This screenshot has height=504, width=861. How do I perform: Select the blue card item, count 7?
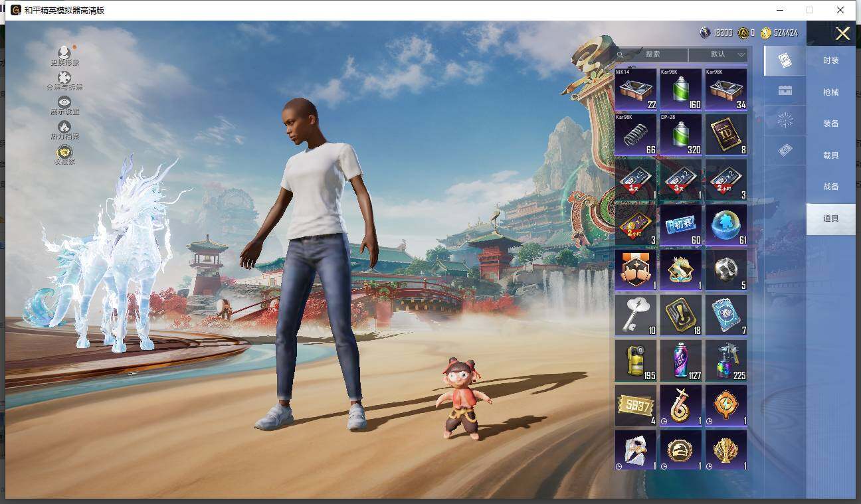[726, 315]
